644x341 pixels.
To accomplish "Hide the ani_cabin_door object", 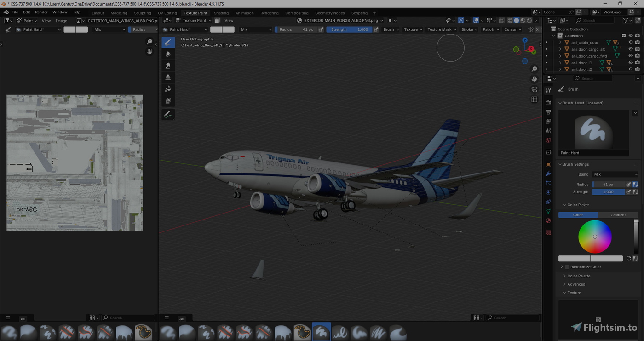I will [631, 42].
